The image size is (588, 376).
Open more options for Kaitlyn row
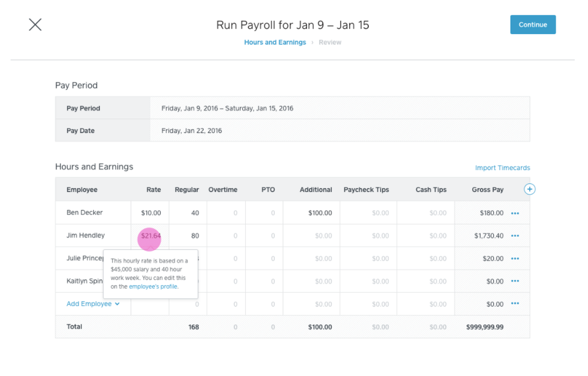515,281
